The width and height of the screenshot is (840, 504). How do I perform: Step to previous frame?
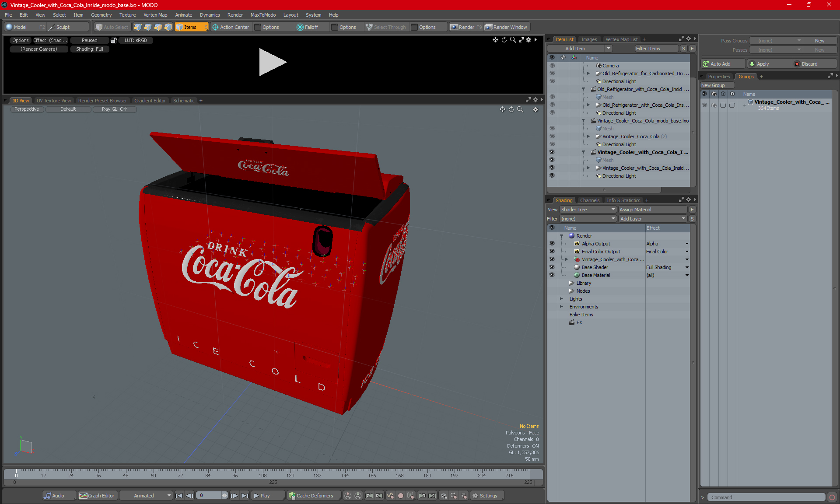pos(189,496)
